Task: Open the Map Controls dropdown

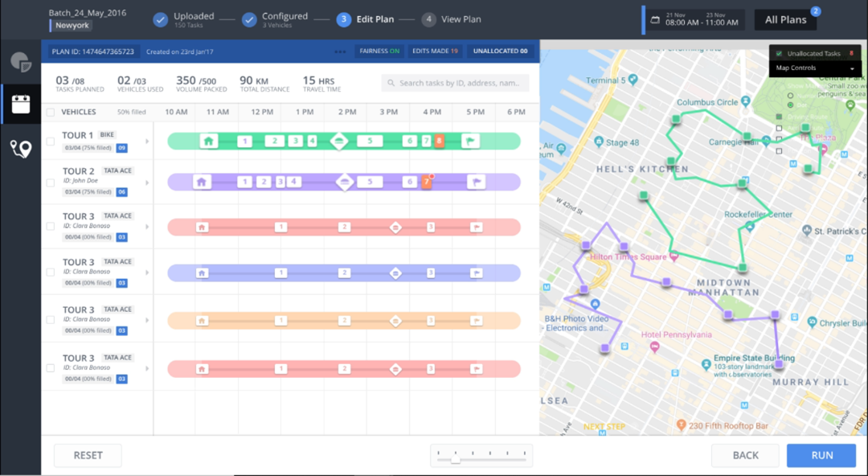Action: coord(815,68)
